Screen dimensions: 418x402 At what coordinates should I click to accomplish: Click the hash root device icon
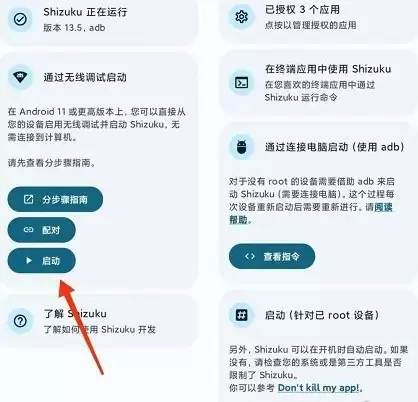tap(241, 315)
